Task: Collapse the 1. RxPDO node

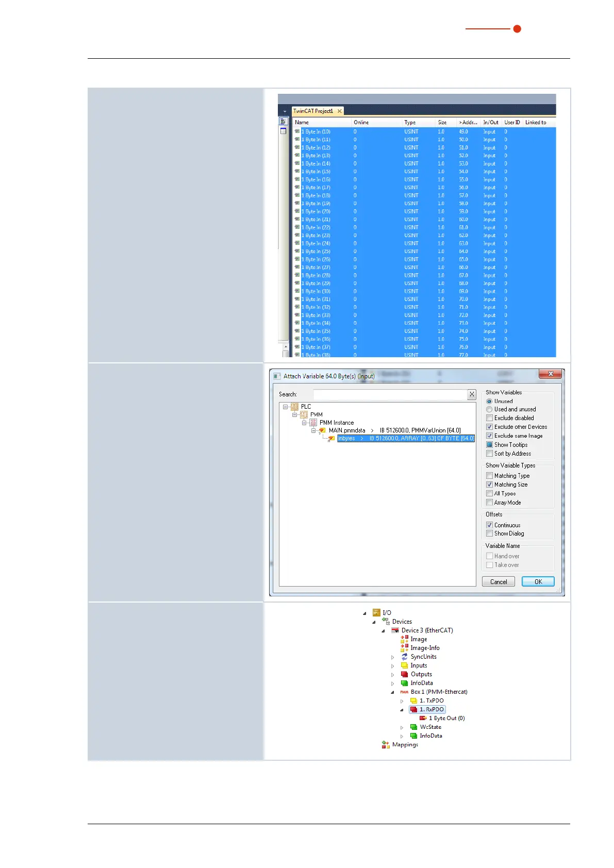Action: click(402, 710)
